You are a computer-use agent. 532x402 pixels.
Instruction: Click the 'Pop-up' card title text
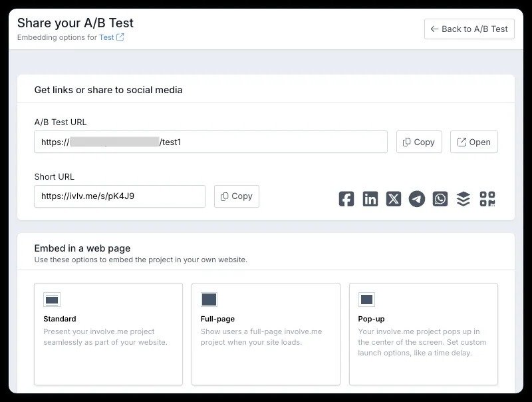tap(371, 319)
